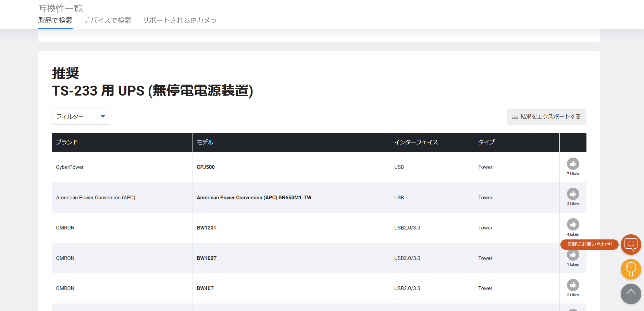Click the インターフェイス column header

tap(416, 142)
